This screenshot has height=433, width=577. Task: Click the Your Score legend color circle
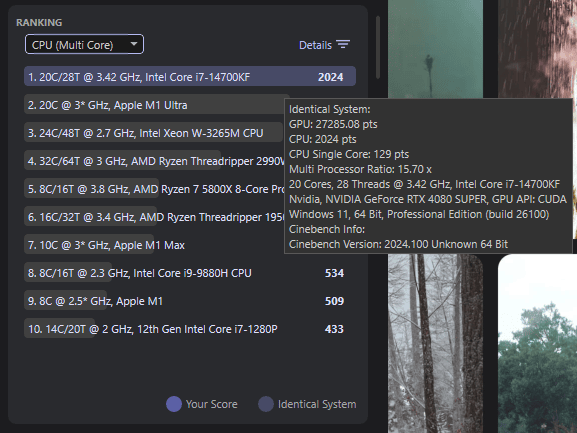174,404
